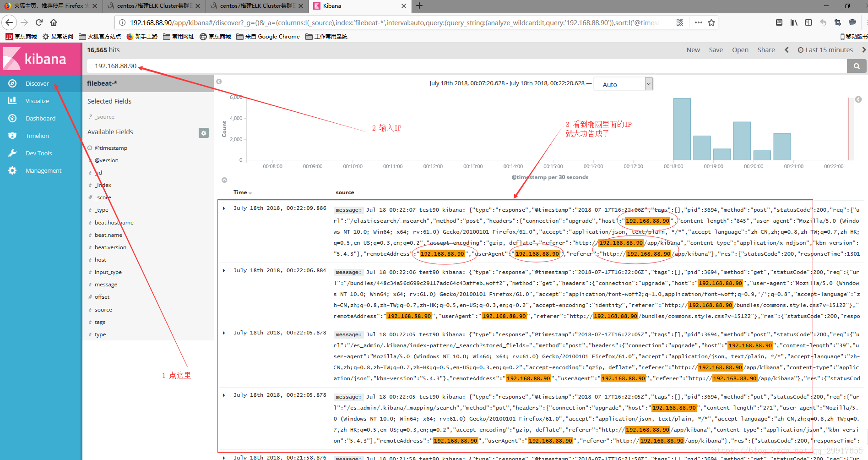This screenshot has height=460, width=868.
Task: Open the Auto interval dropdown
Action: point(623,84)
